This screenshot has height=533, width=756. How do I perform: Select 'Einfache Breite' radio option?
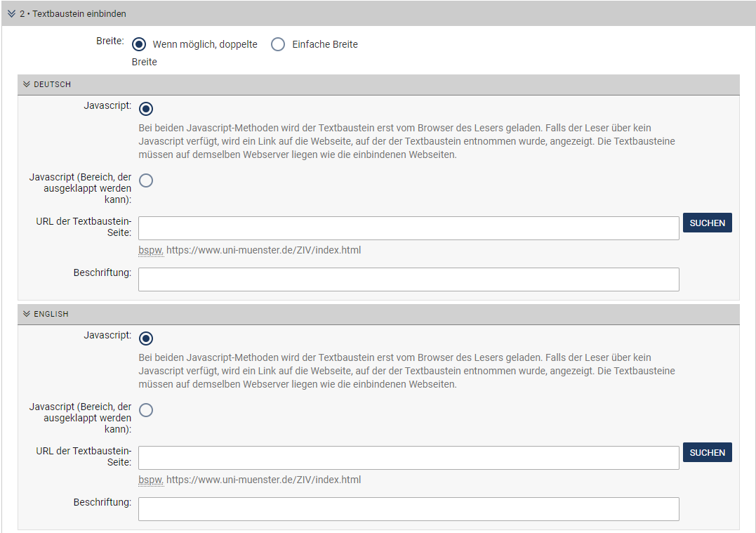point(278,44)
